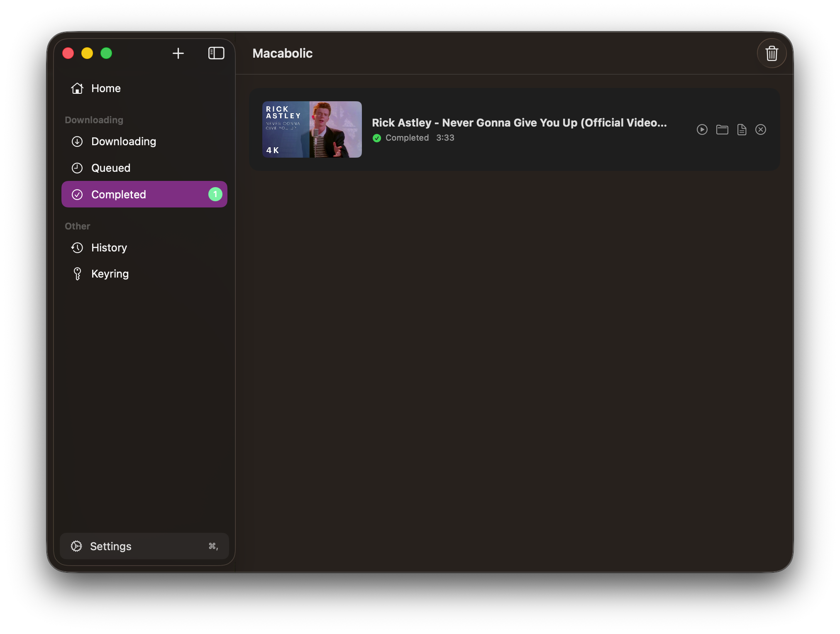Select the green completed status checkmark
Image resolution: width=840 pixels, height=634 pixels.
coord(376,138)
